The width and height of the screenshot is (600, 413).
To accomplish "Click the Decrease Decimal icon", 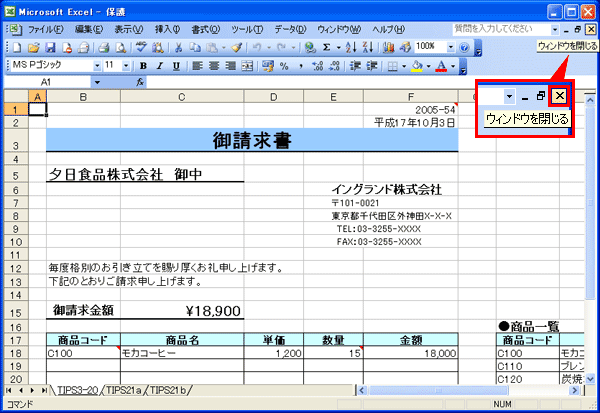I will 334,66.
